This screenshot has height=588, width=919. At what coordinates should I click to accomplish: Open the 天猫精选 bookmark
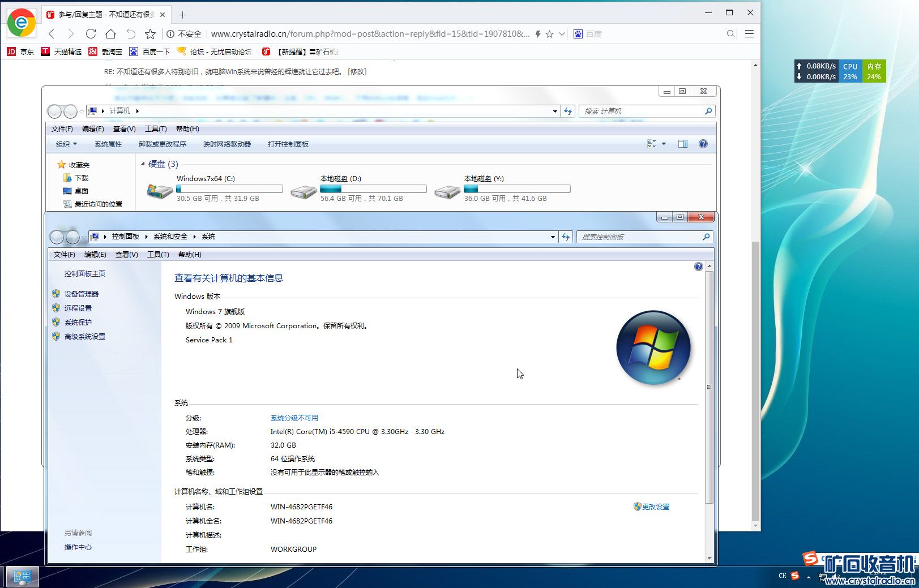click(x=61, y=51)
